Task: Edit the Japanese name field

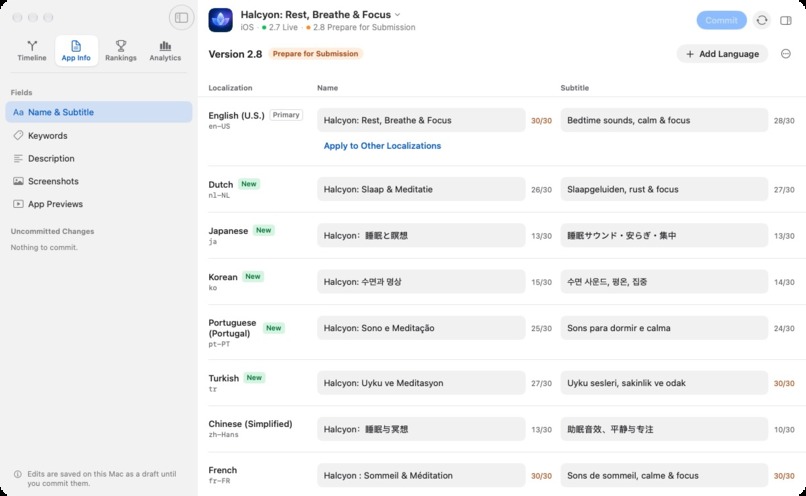Action: (x=421, y=235)
